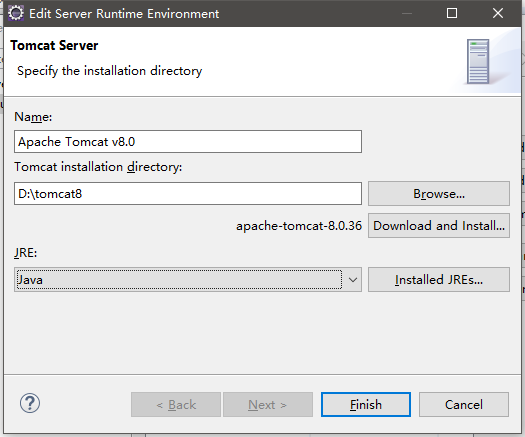Open the JRE dropdown arrow
This screenshot has width=525, height=437.
coord(353,280)
